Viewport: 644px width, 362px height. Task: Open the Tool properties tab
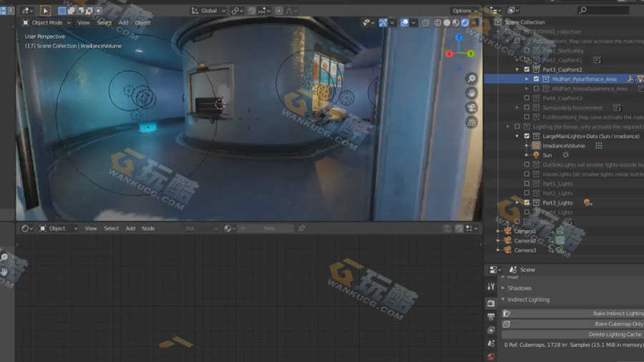(491, 286)
